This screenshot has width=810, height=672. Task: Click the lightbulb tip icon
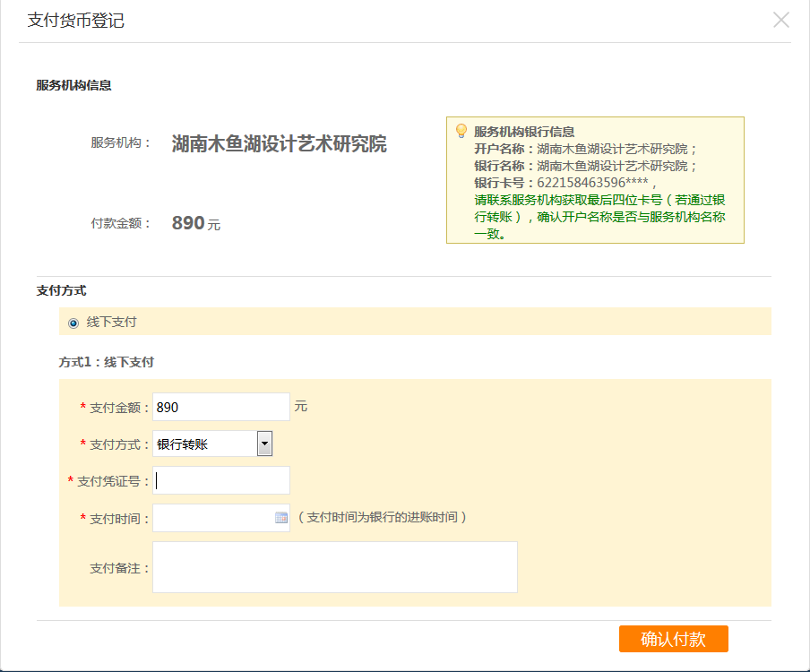461,131
